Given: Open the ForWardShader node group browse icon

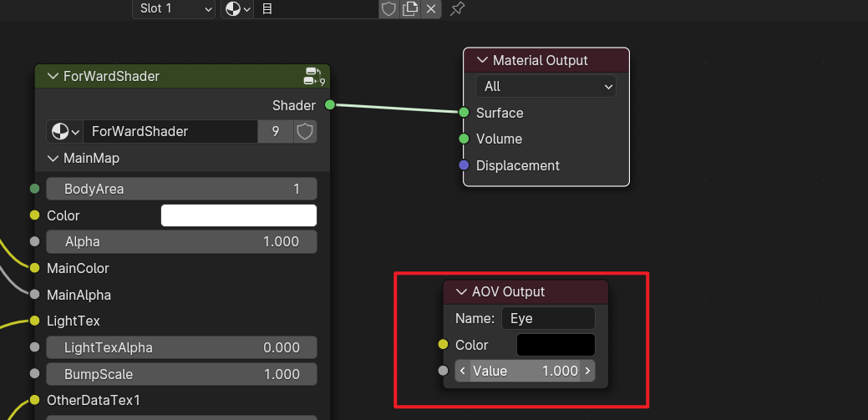Looking at the screenshot, I should tap(64, 132).
